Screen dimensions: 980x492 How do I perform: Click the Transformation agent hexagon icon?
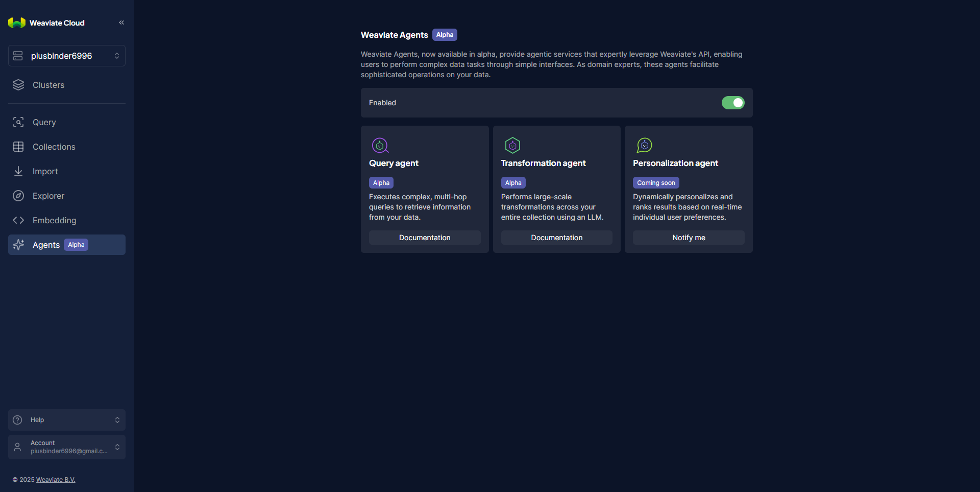tap(512, 146)
